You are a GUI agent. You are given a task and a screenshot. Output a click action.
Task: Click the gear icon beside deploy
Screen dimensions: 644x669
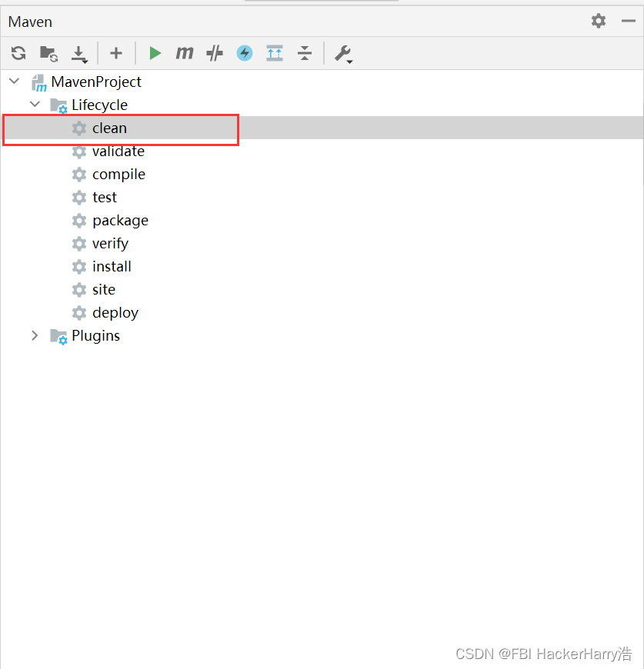coord(79,313)
